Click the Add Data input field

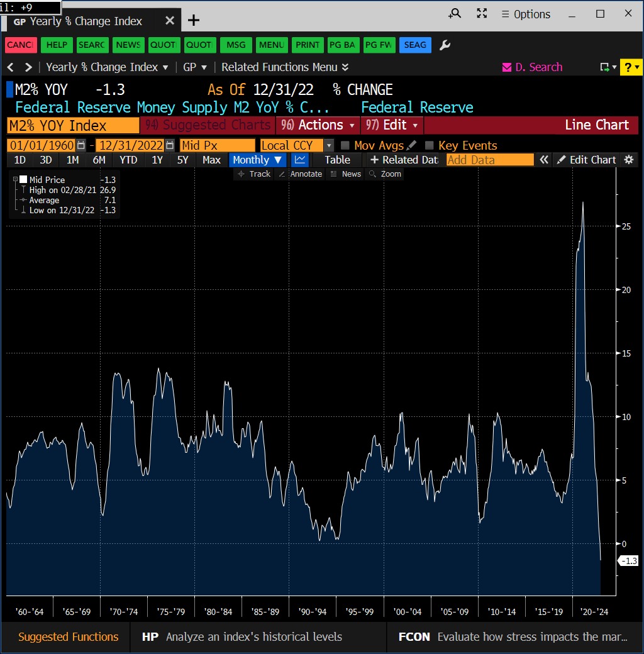[x=490, y=160]
